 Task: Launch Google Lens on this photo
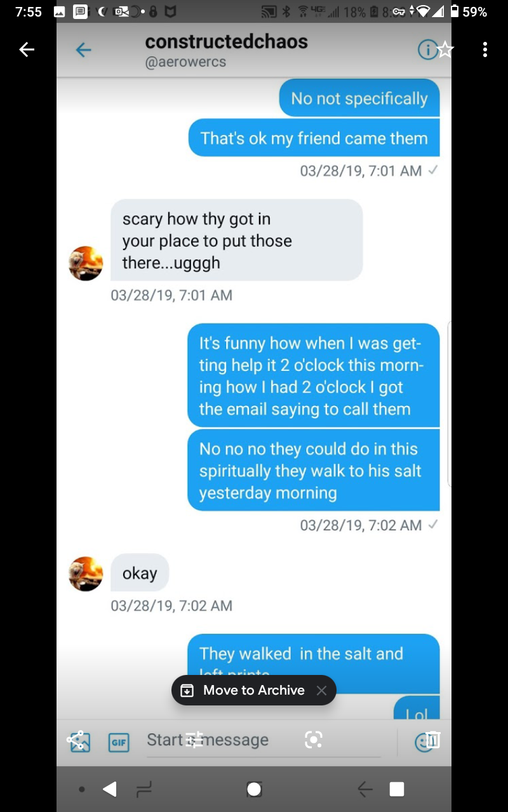(x=314, y=740)
